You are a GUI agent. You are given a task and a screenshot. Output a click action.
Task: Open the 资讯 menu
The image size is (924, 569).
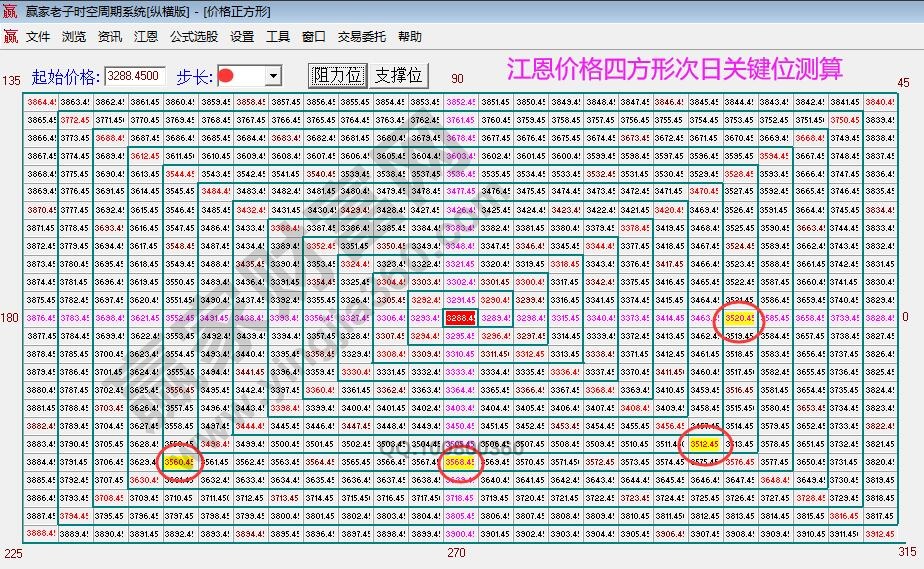click(x=110, y=37)
